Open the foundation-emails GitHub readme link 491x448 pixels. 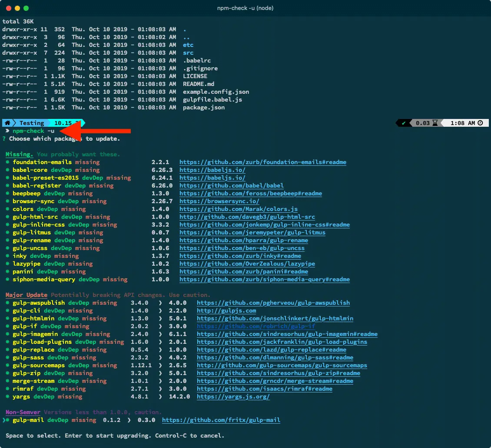(263, 162)
